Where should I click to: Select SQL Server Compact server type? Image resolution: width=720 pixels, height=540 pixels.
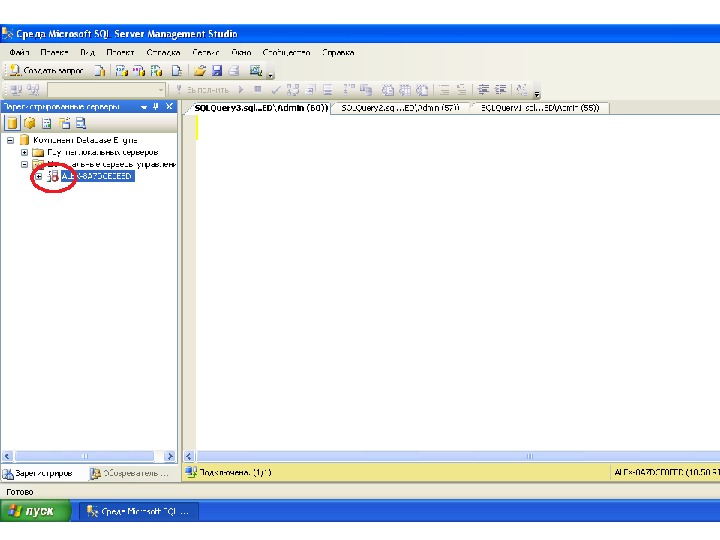pos(64,123)
